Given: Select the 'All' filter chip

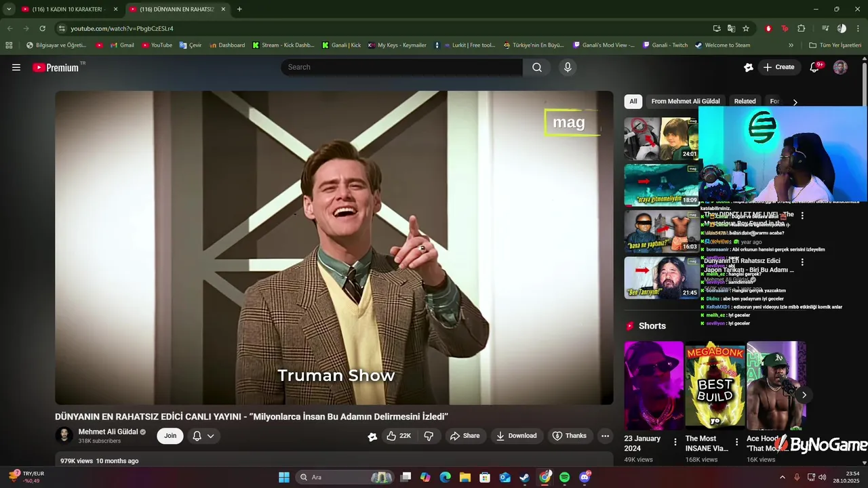Looking at the screenshot, I should tap(633, 101).
